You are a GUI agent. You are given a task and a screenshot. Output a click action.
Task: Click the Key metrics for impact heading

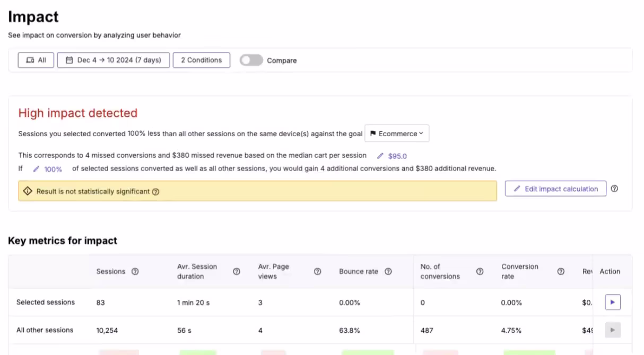click(x=63, y=241)
